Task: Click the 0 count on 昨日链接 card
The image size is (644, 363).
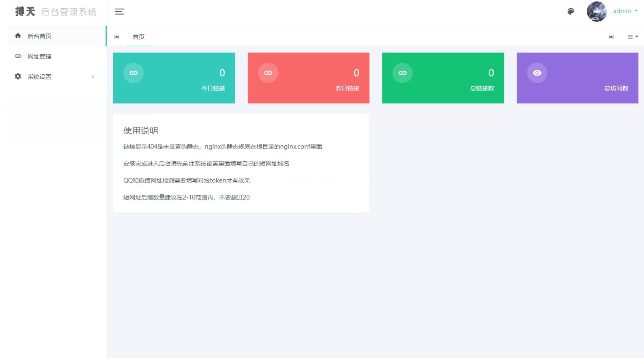Action: pyautogui.click(x=357, y=73)
